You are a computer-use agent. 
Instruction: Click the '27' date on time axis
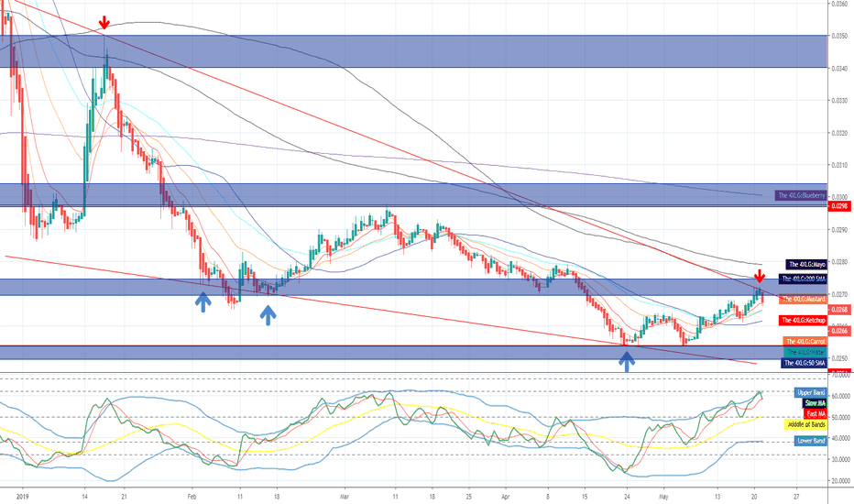(797, 497)
